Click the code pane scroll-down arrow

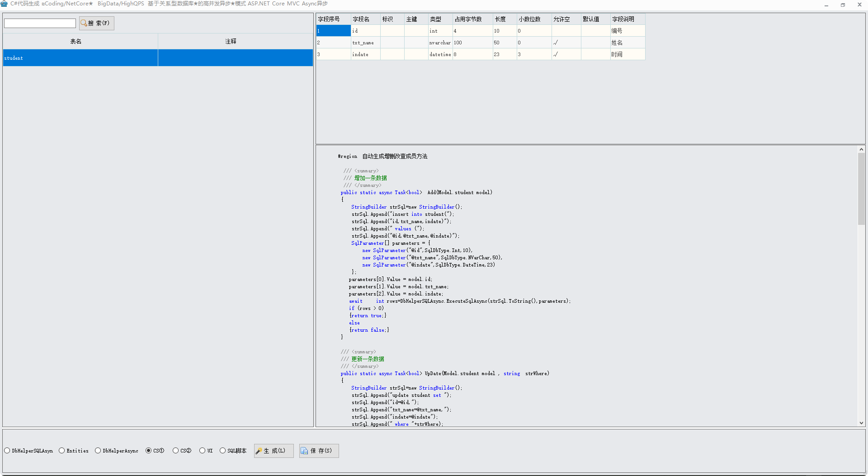coord(861,423)
